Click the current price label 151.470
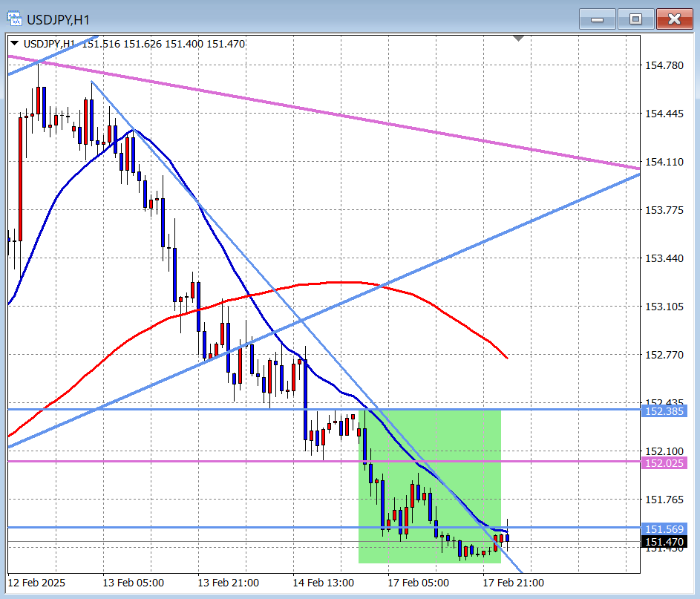The width and height of the screenshot is (700, 599). point(664,543)
